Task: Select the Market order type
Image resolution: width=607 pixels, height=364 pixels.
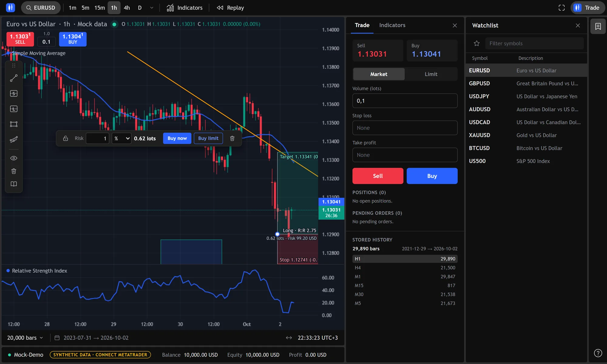Action: tap(379, 74)
